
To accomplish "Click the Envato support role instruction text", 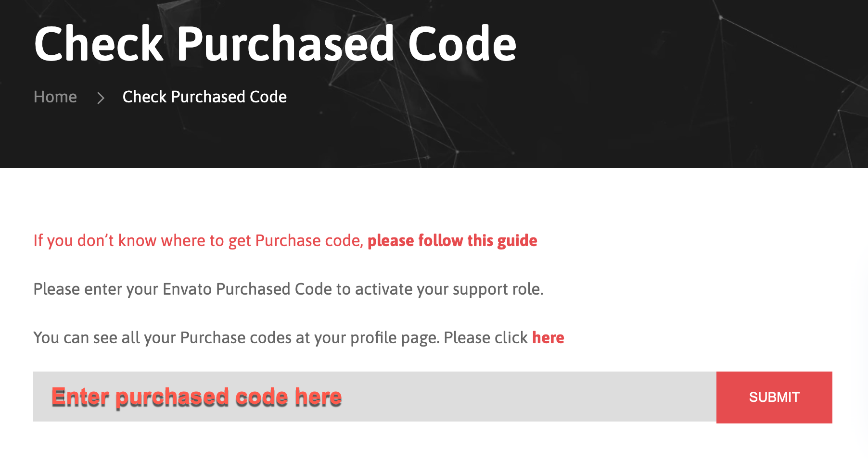I will 288,289.
